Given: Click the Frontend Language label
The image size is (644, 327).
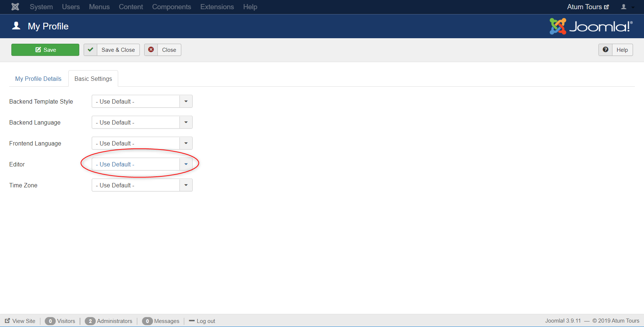Looking at the screenshot, I should (x=35, y=143).
